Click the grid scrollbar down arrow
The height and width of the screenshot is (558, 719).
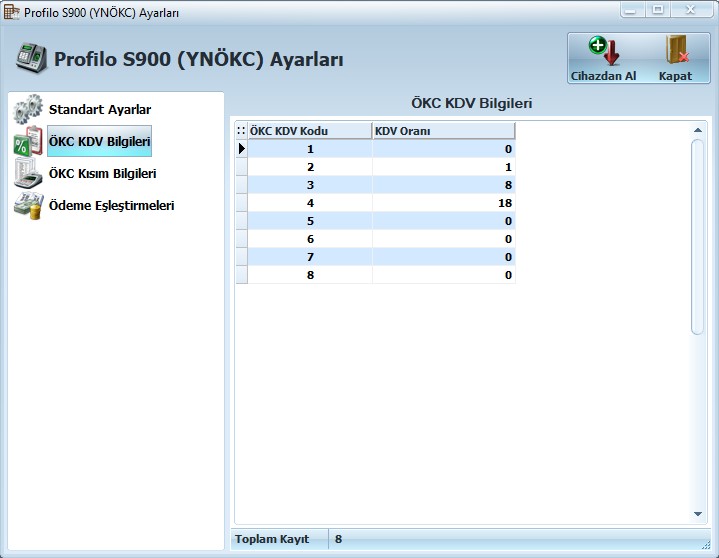(x=697, y=514)
